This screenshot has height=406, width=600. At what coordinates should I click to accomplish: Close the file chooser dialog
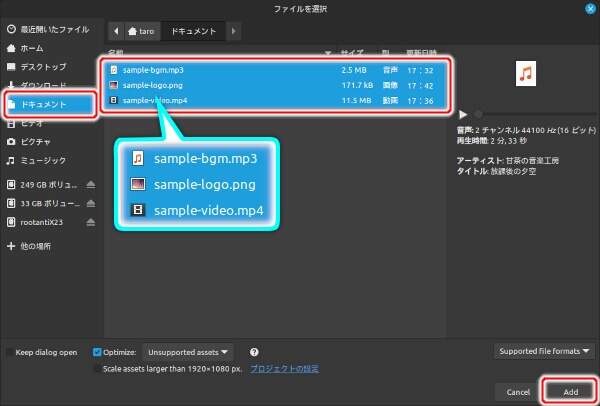point(591,9)
